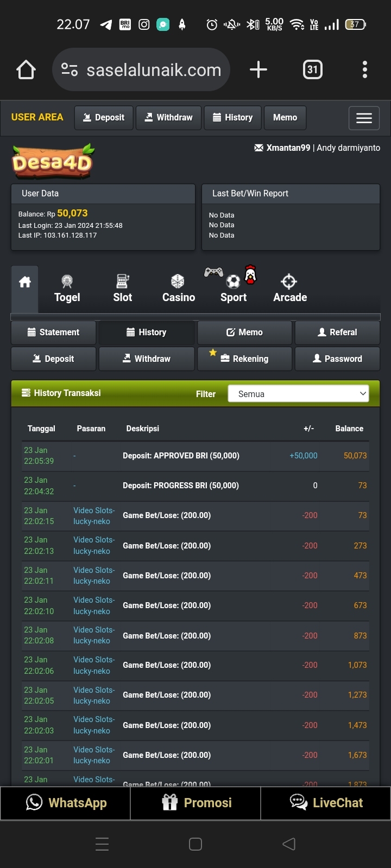Expand the Filter dropdown set to Semua

tap(298, 394)
